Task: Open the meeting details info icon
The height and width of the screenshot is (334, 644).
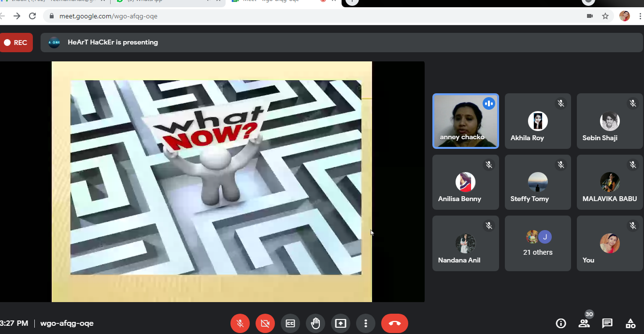Action: pos(561,323)
